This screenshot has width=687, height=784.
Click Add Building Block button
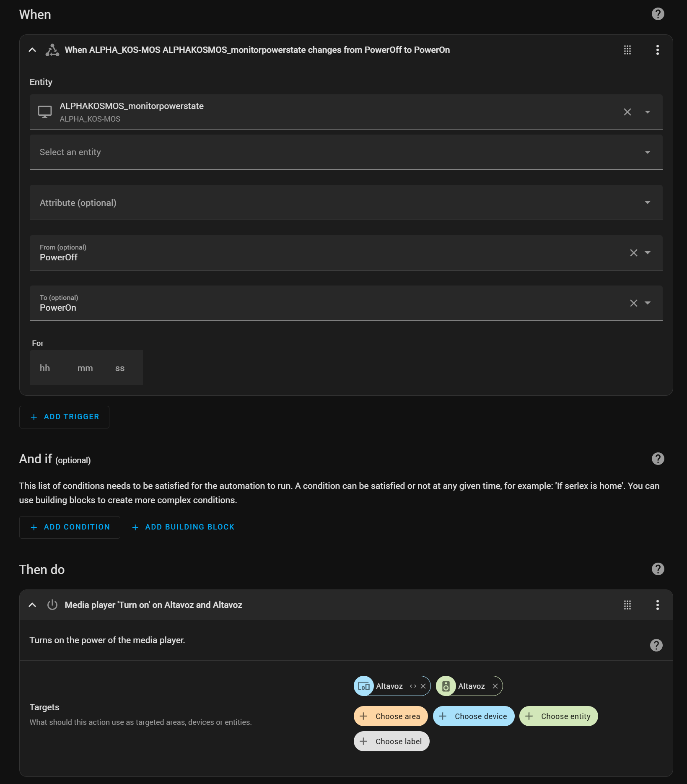point(183,527)
